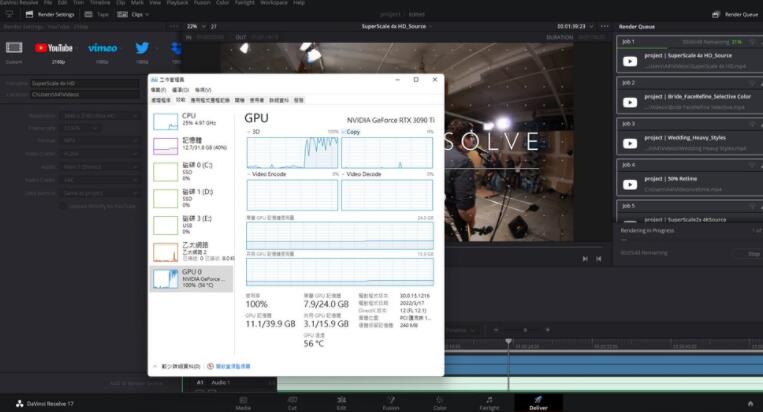This screenshot has height=412, width=763.
Task: Open the Edit page
Action: tap(341, 402)
